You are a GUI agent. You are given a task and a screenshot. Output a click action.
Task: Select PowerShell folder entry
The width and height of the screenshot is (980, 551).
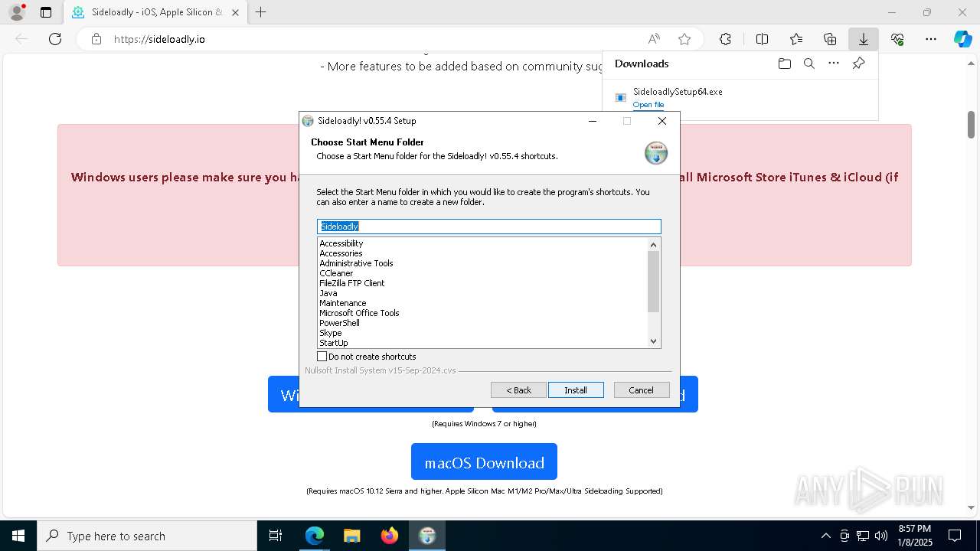(x=339, y=323)
